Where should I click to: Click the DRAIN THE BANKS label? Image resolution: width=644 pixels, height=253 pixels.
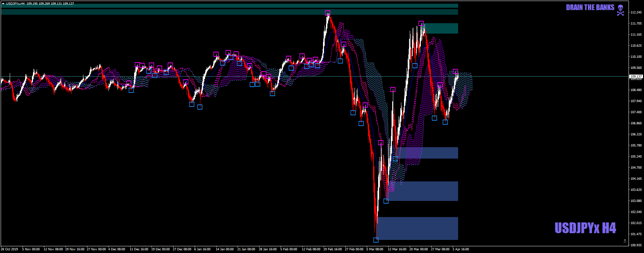[590, 7]
